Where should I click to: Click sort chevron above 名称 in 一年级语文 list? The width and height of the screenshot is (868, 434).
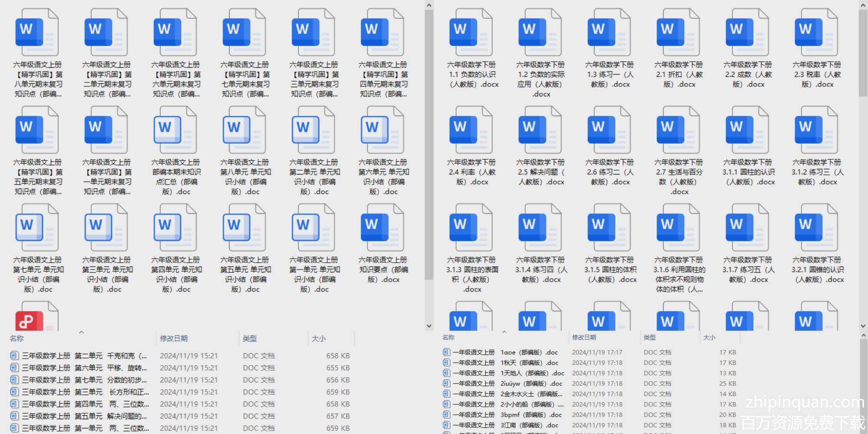(x=504, y=332)
